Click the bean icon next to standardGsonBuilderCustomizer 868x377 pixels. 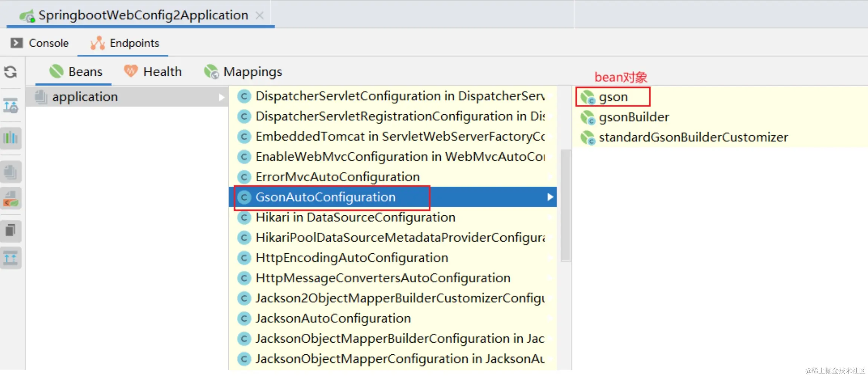587,138
